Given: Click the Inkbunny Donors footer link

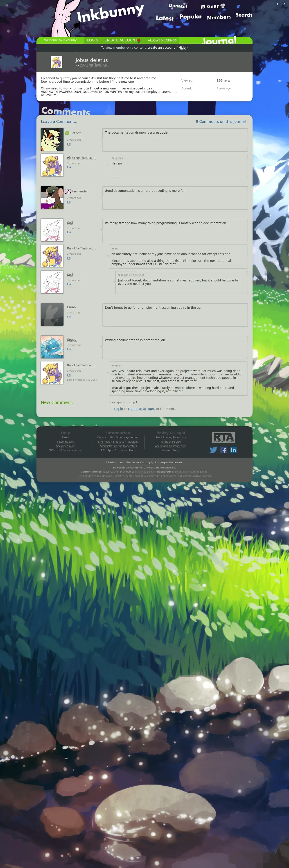Looking at the screenshot, I should (x=145, y=472).
